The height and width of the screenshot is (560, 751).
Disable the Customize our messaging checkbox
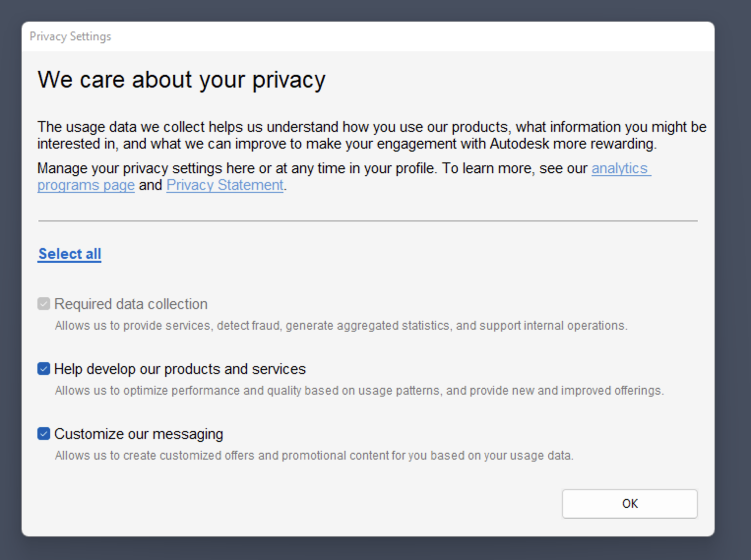coord(44,434)
